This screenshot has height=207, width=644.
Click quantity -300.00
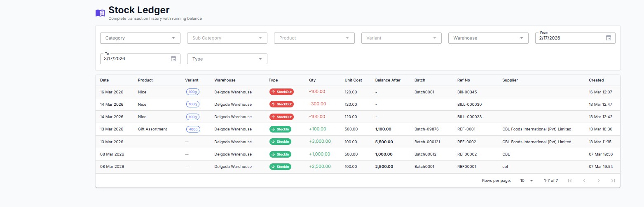click(317, 104)
